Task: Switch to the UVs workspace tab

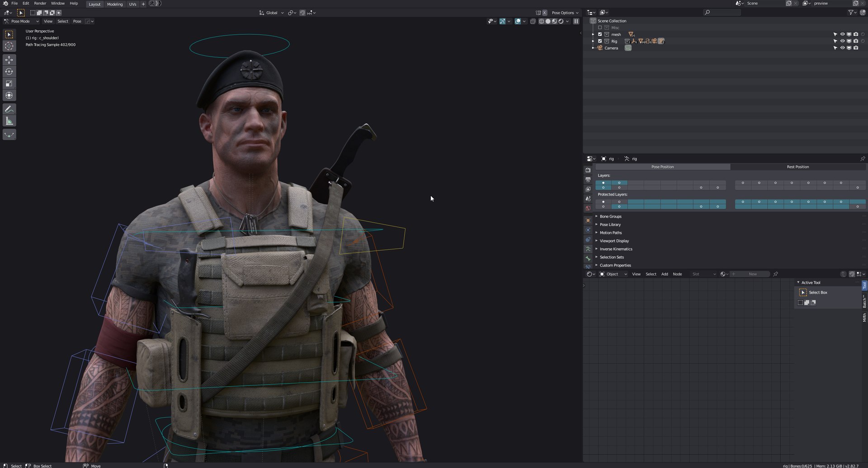Action: point(132,4)
